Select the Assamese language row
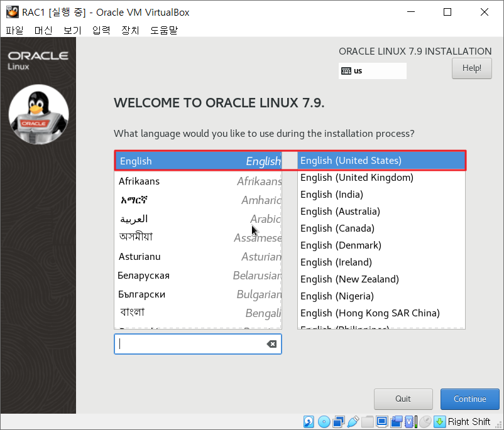Image resolution: width=504 pixels, height=430 pixels. pos(198,238)
